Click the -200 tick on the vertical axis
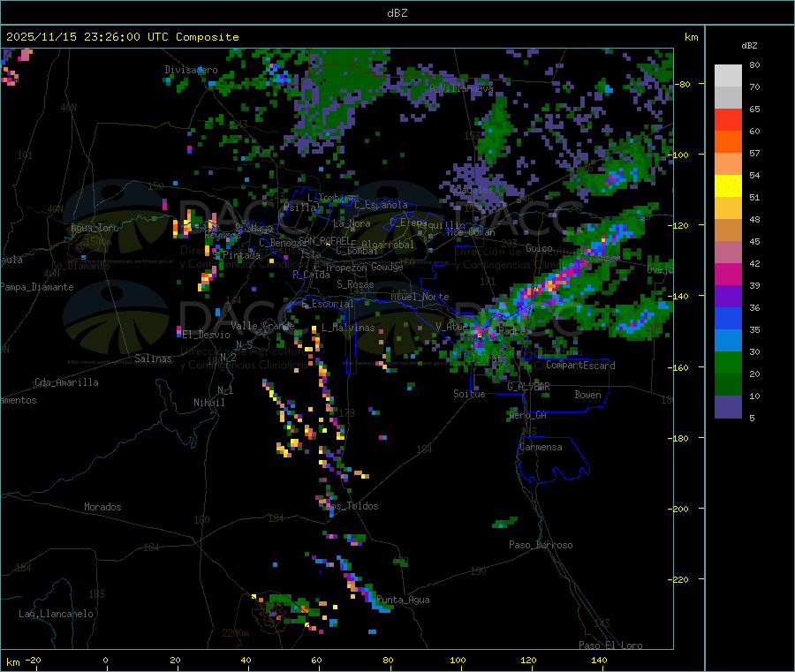The height and width of the screenshot is (672, 795). coord(680,509)
